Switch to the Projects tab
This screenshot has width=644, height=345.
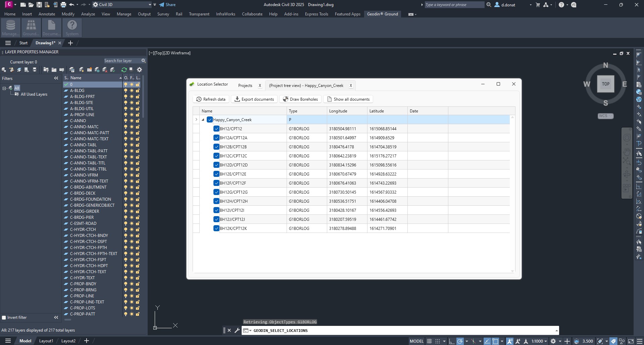tap(245, 86)
